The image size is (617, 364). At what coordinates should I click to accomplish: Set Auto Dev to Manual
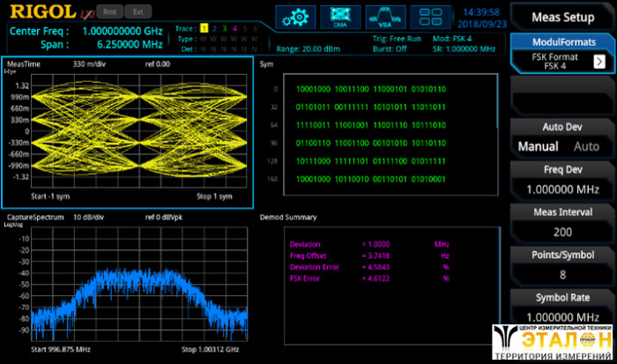[x=538, y=146]
